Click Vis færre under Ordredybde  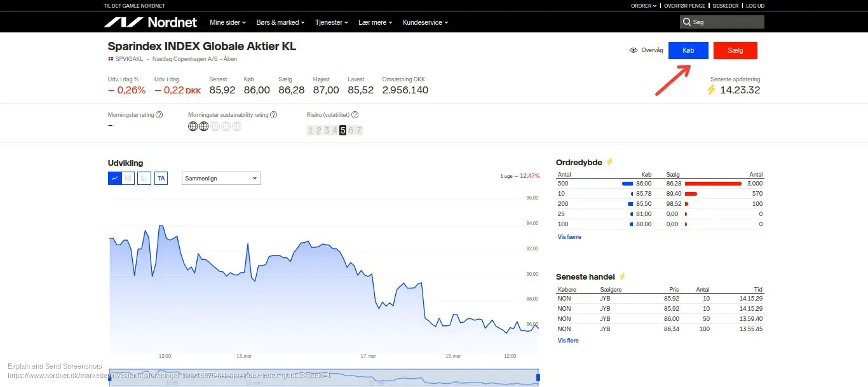click(569, 237)
